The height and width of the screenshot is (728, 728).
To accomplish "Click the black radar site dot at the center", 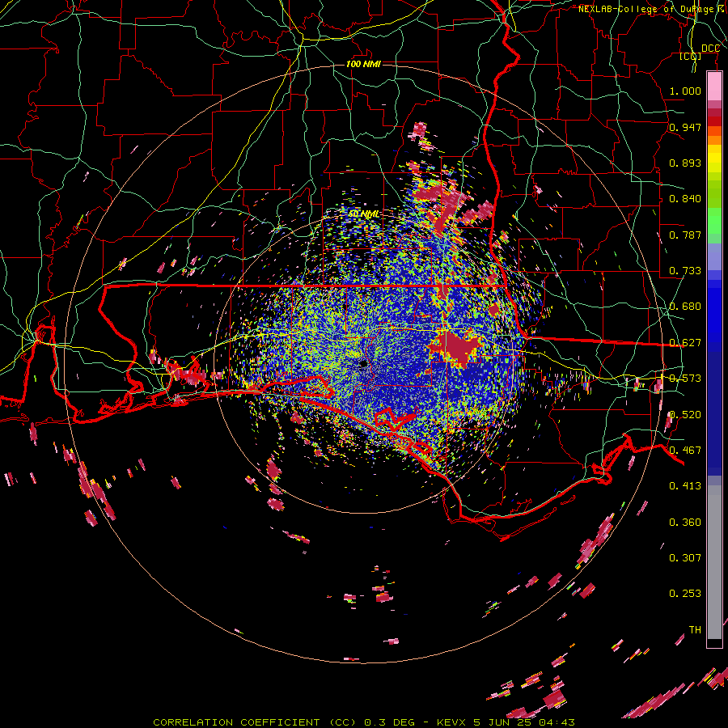I will (x=363, y=363).
